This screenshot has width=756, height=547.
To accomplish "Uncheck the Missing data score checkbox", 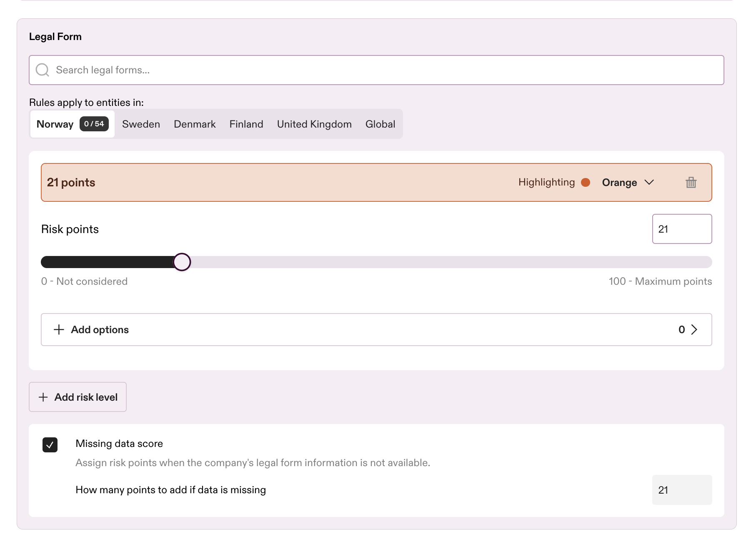I will pos(50,445).
